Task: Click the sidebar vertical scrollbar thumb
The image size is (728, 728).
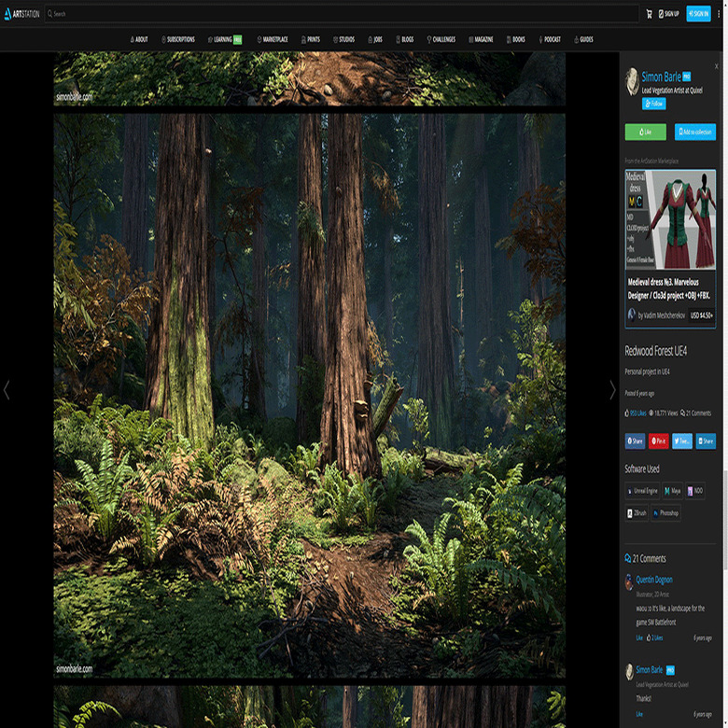Action: 725,521
